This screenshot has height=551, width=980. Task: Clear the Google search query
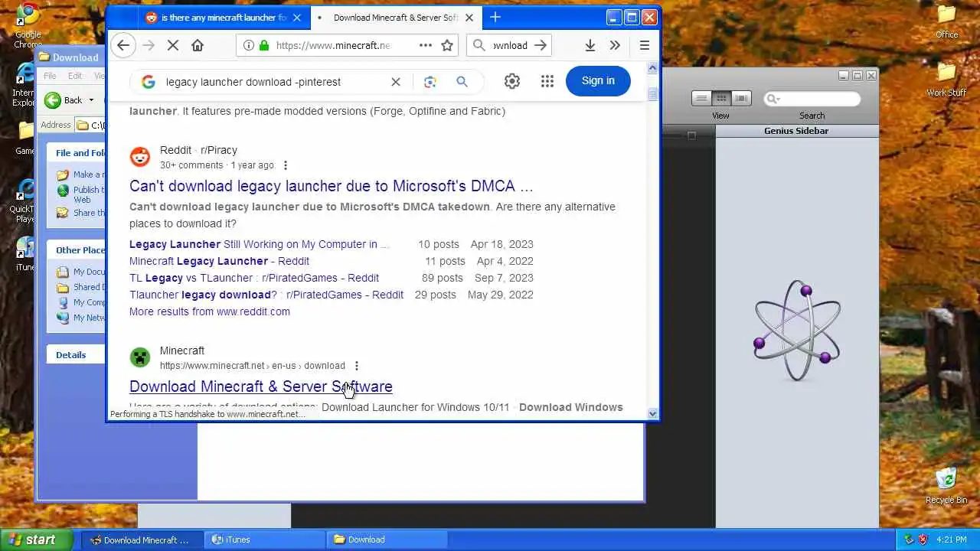tap(396, 82)
